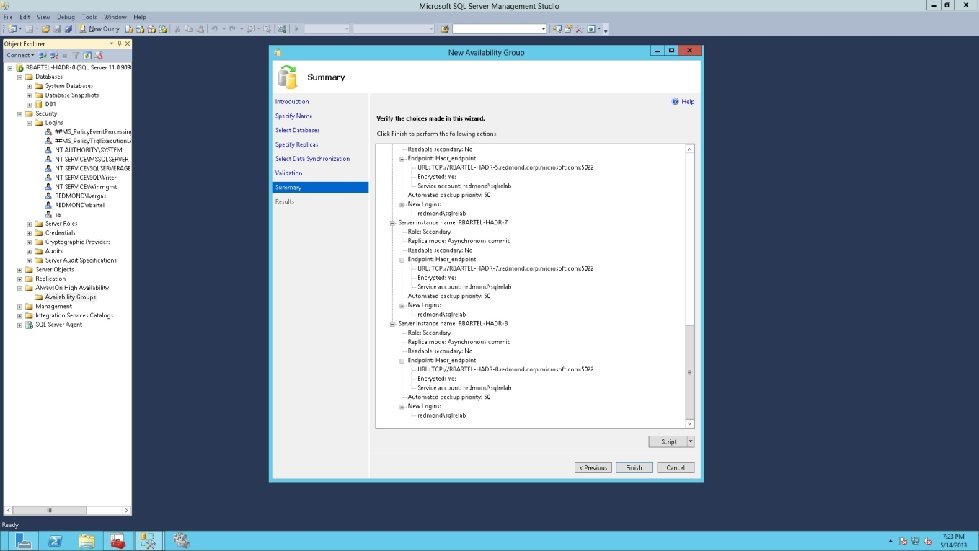The height and width of the screenshot is (551, 979).
Task: Open Server Manager from taskbar
Action: (x=22, y=540)
